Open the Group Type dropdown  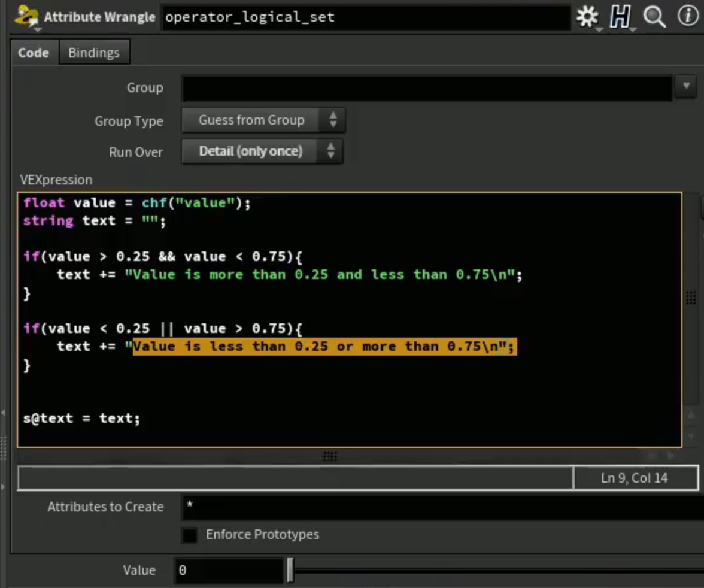click(x=263, y=120)
